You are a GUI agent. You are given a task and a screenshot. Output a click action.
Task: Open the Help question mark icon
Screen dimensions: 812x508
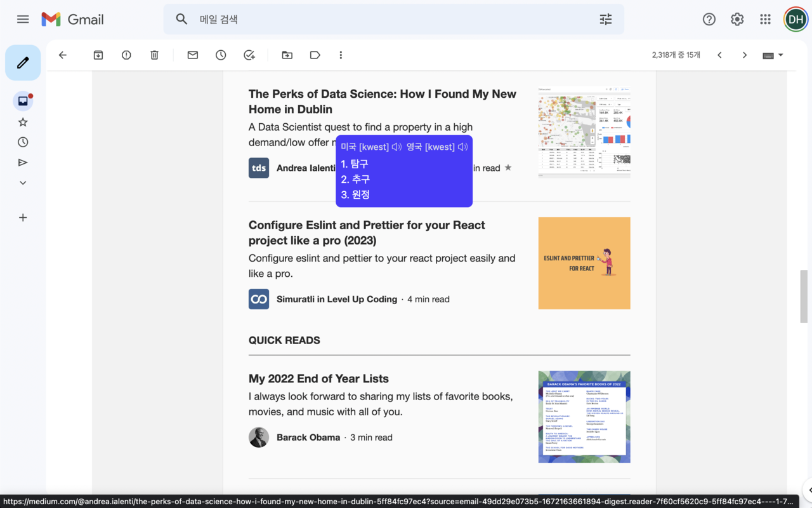(x=709, y=19)
